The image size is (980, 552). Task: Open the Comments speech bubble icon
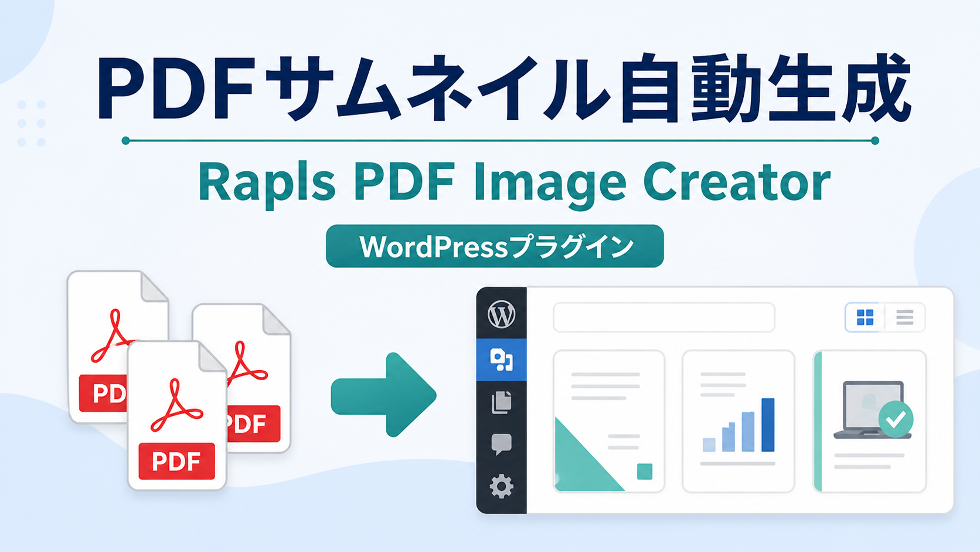point(501,444)
